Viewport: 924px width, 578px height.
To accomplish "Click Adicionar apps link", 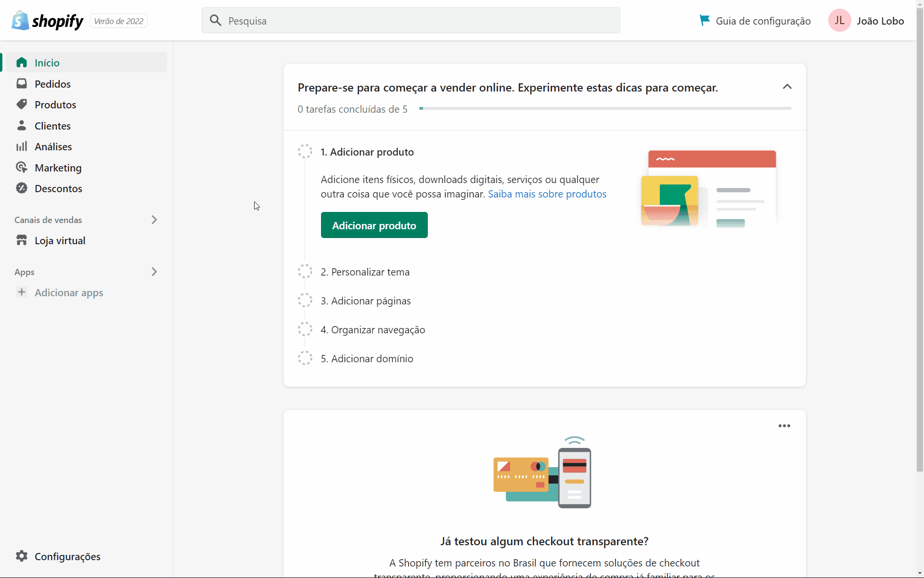I will 69,292.
